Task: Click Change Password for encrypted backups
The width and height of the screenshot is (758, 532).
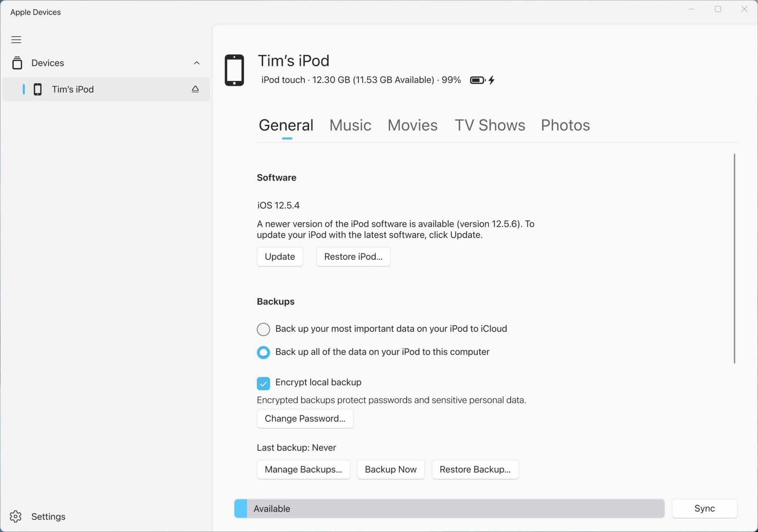Action: 305,418
